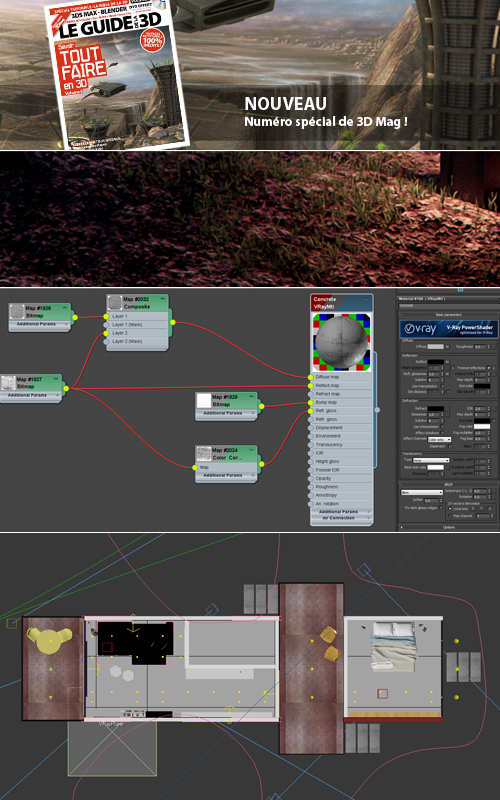The height and width of the screenshot is (800, 500).
Task: Select the Local axis radio button
Action: [449, 509]
